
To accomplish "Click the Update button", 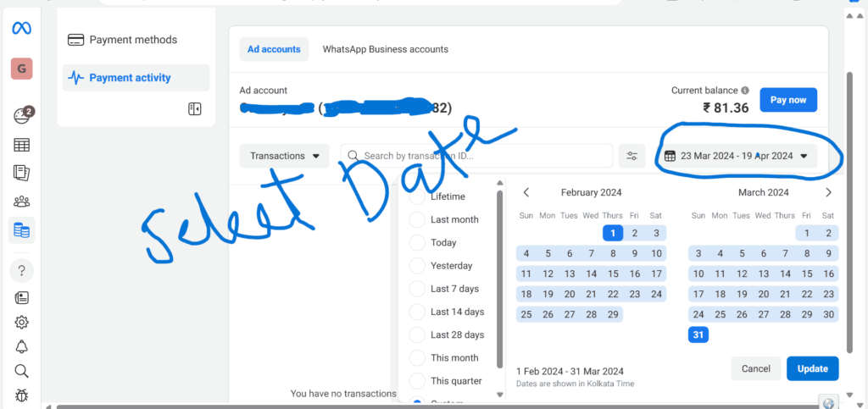I will (812, 369).
